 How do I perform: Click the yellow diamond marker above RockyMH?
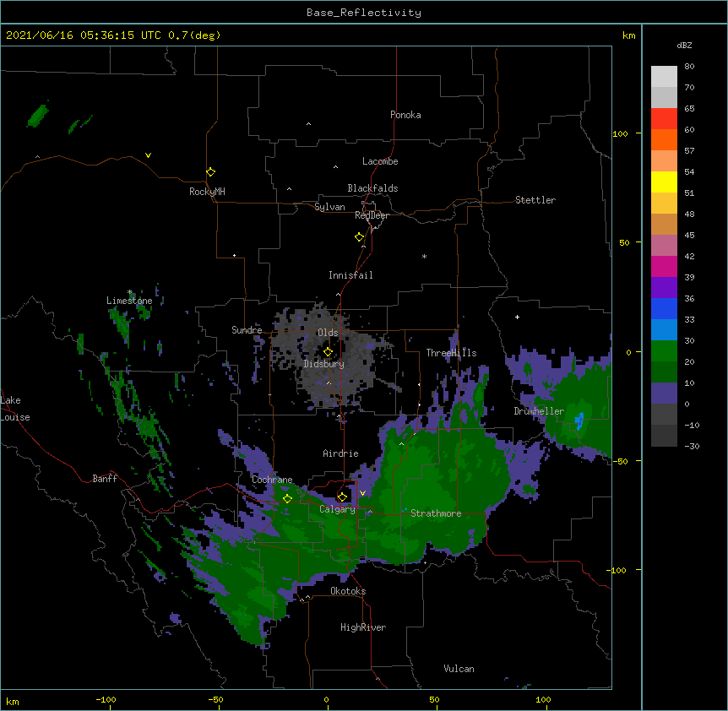click(x=211, y=172)
